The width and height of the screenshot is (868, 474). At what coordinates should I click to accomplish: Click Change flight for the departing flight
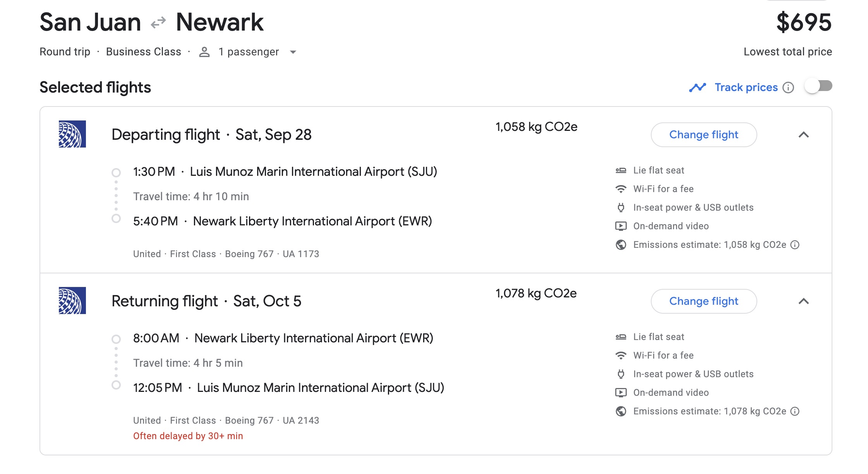click(703, 135)
